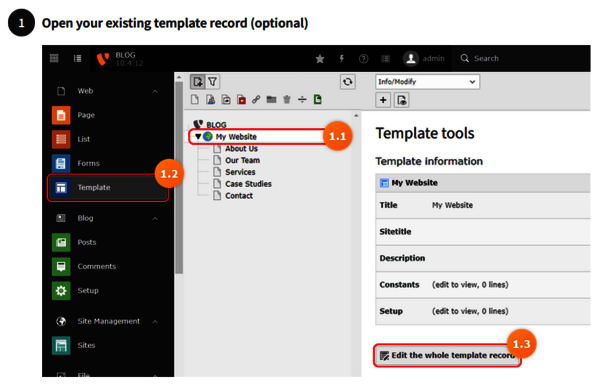Focus the Search field in top bar
This screenshot has height=385, width=600.
[x=486, y=59]
